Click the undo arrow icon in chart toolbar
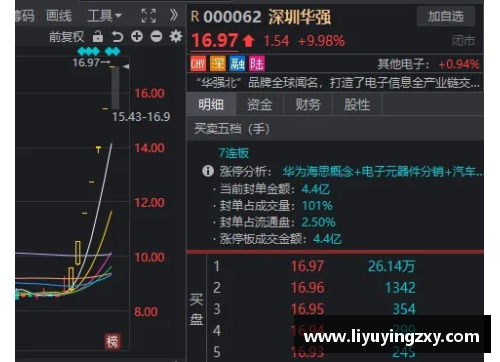500x362 pixels. pyautogui.click(x=117, y=36)
